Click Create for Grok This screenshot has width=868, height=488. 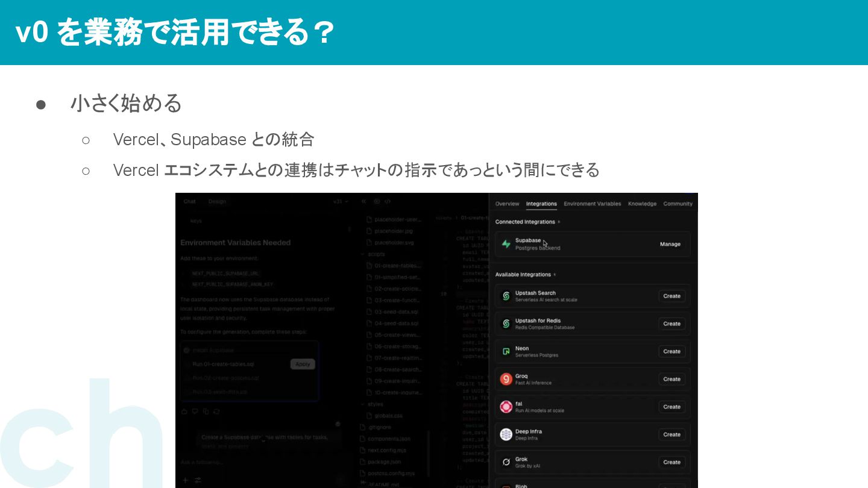(x=671, y=462)
